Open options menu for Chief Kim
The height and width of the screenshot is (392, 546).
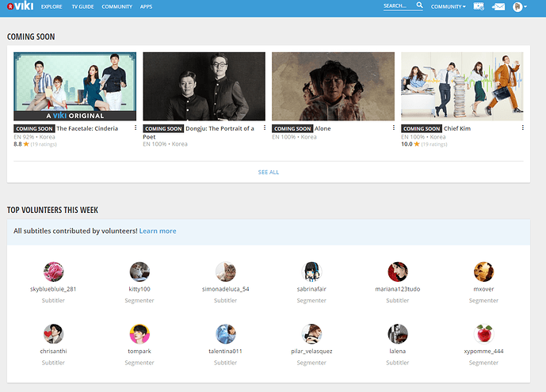point(521,127)
